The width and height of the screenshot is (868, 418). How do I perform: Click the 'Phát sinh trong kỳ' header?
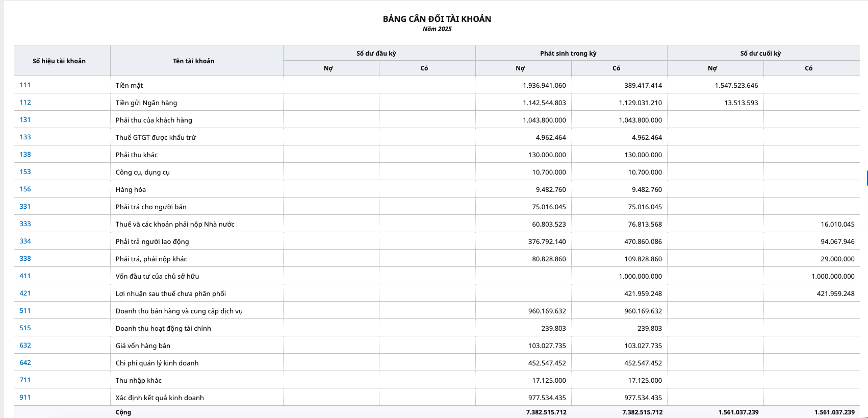(x=568, y=54)
